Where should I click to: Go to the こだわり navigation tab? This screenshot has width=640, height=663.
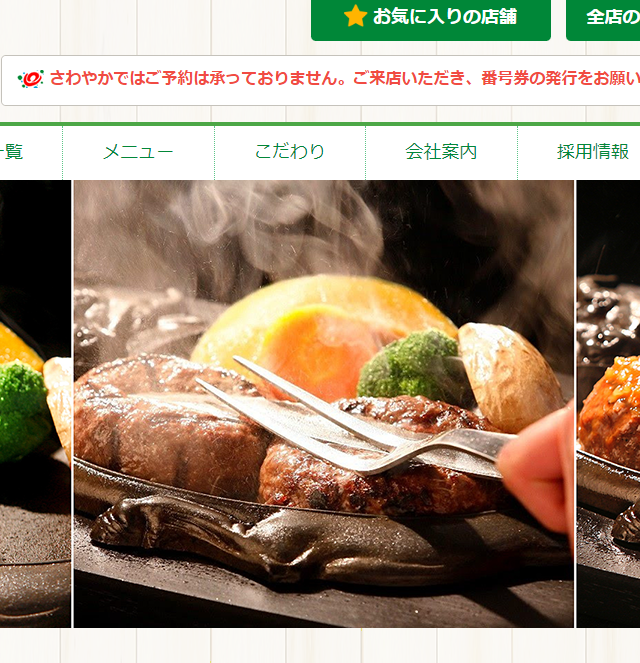(290, 153)
